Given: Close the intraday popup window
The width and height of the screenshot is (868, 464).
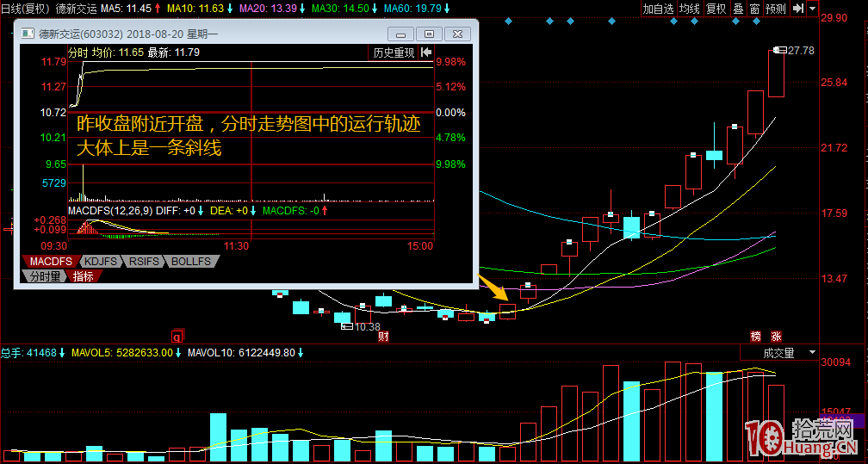Looking at the screenshot, I should point(457,34).
